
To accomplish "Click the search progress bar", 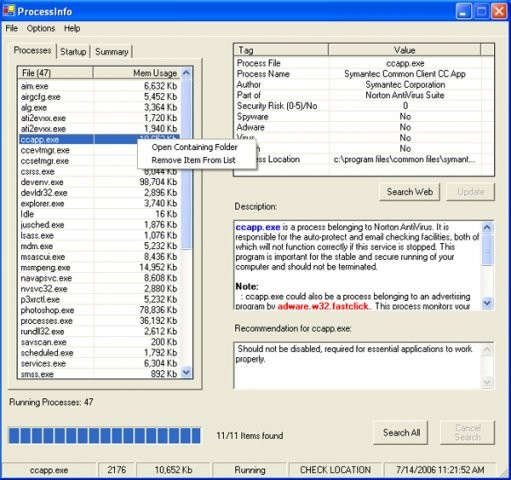I will tap(105, 435).
